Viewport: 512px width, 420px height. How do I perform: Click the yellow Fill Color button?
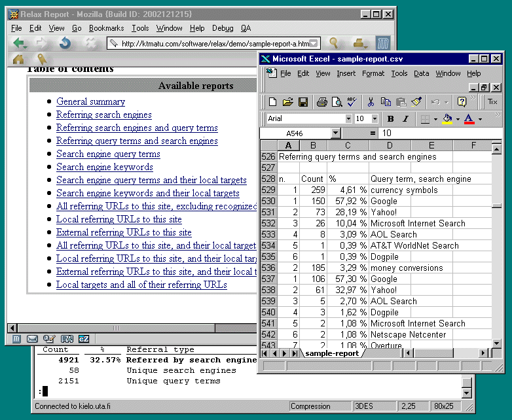(x=447, y=119)
